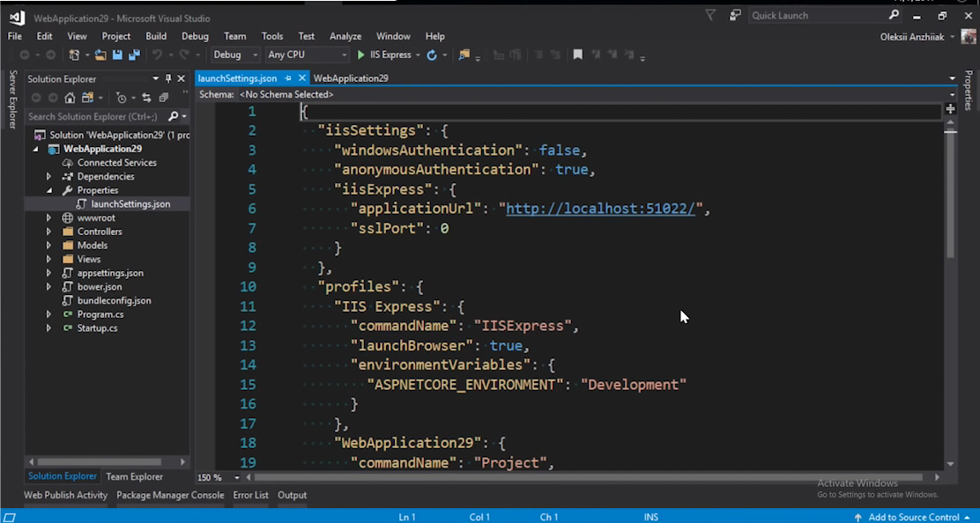Viewport: 980px width, 523px height.
Task: Expand the Controllers folder
Action: pyautogui.click(x=48, y=232)
